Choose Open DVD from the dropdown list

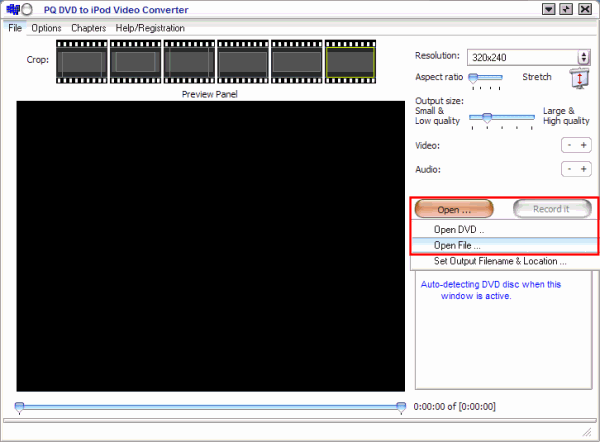click(x=504, y=230)
